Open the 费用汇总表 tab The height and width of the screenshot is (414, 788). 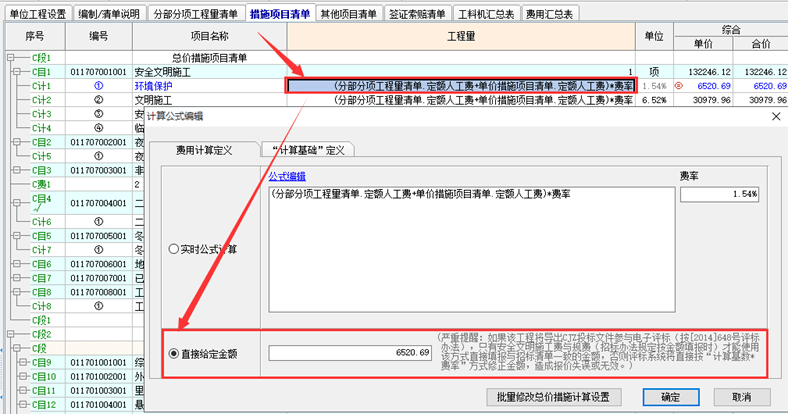pos(550,14)
